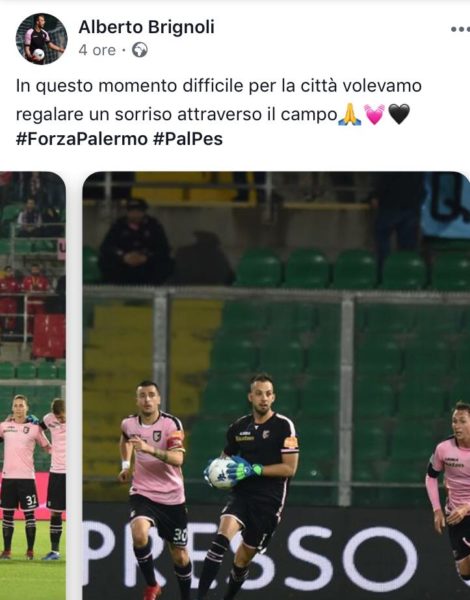Click the light blue banner in stands

click(x=446, y=205)
